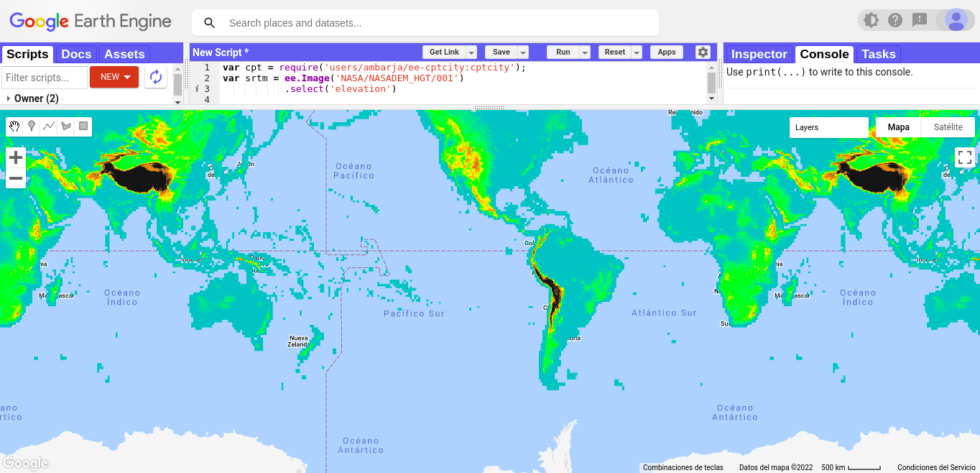The image size is (980, 473).
Task: Click Datos del mapa ©2022 text
Action: pos(776,467)
